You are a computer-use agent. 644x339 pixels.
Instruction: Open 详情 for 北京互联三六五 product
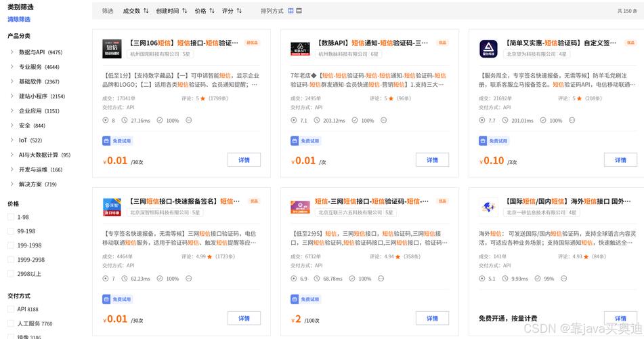click(432, 319)
